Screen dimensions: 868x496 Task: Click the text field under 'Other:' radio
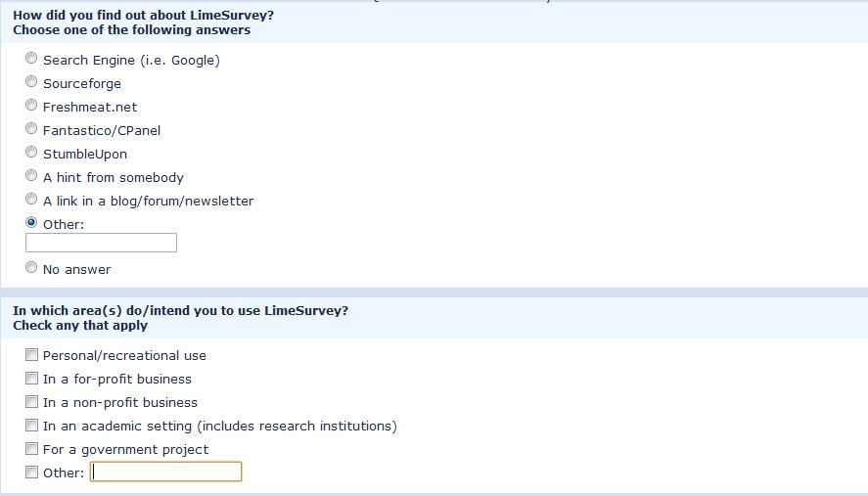pos(101,243)
